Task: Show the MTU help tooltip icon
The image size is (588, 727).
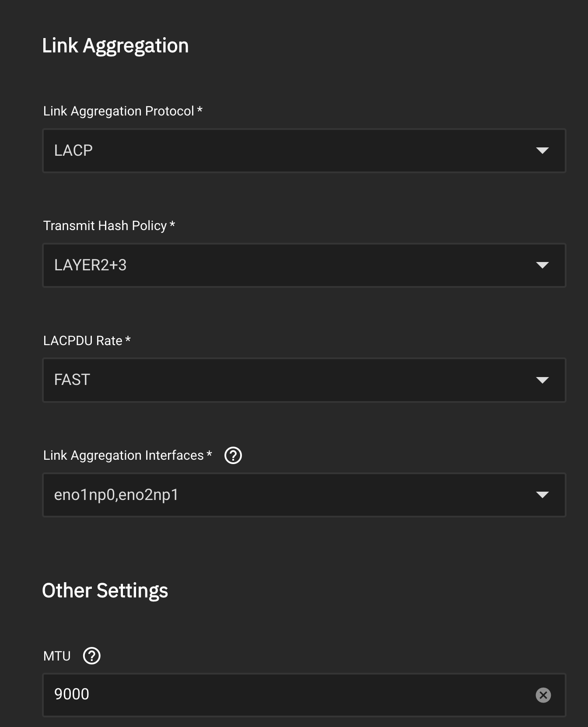Action: pyautogui.click(x=92, y=656)
